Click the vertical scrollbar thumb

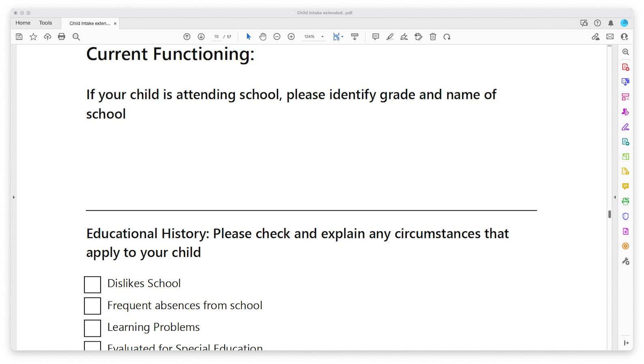tap(610, 214)
